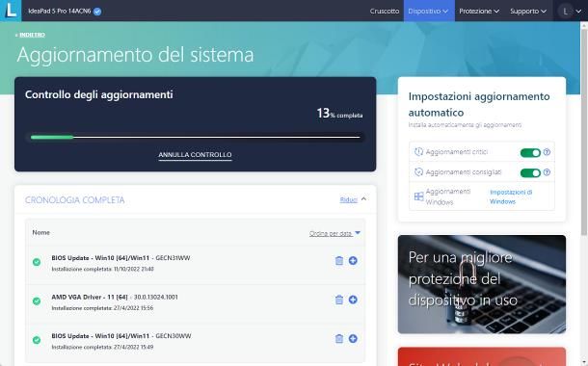Click green check icon for BIOS Update GECN31WW
This screenshot has width=588, height=366.
tap(37, 262)
